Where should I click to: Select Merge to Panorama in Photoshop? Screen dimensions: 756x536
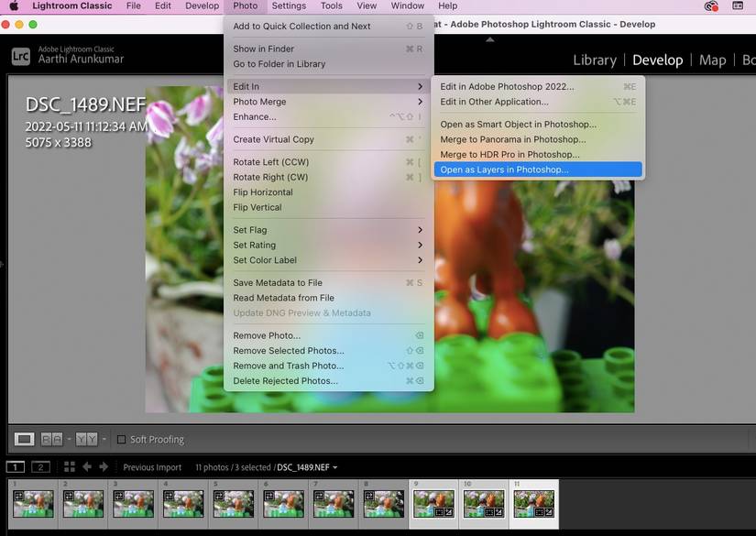538,139
